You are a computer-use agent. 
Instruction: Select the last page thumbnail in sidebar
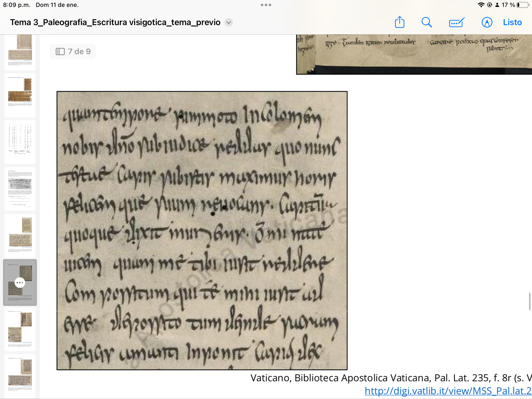(20, 376)
